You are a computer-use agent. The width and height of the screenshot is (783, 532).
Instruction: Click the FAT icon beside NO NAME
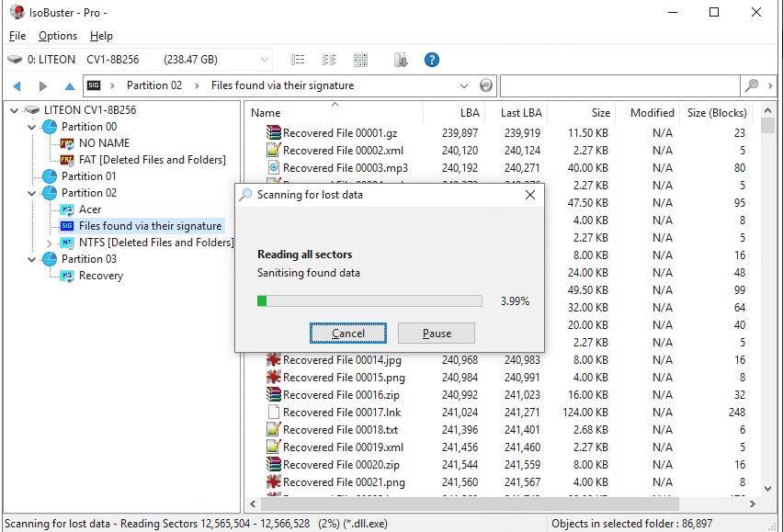point(67,143)
